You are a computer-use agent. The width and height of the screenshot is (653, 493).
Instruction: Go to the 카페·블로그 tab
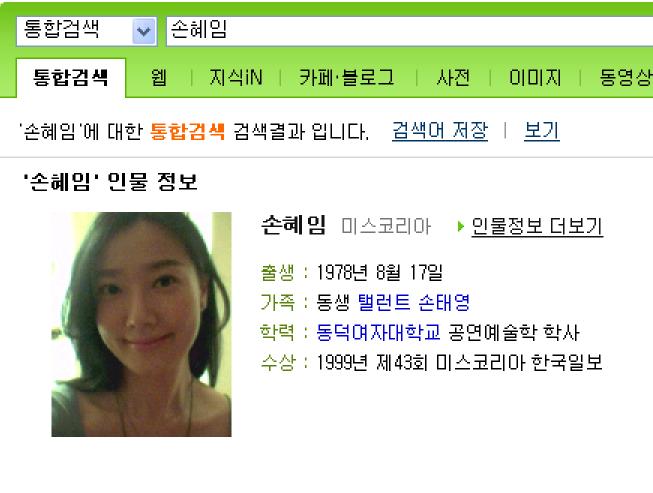[346, 78]
